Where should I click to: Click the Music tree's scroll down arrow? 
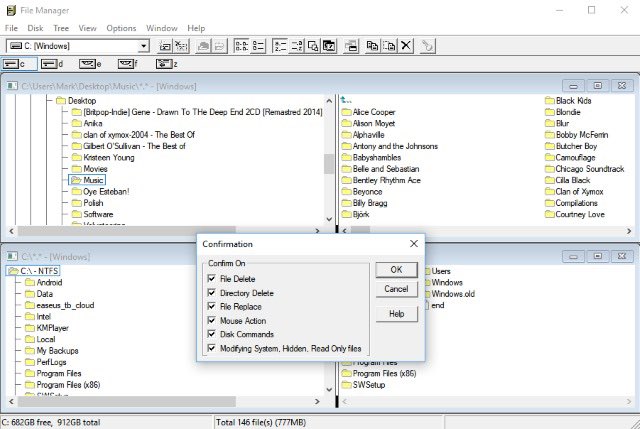tap(329, 219)
